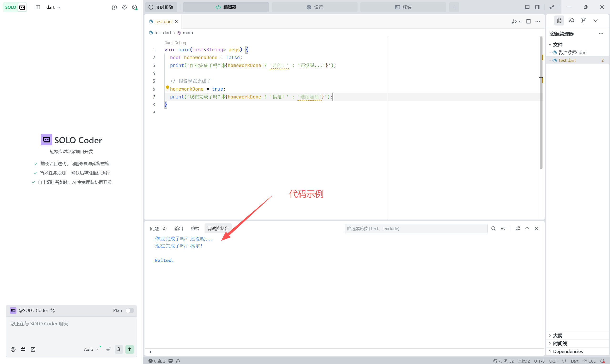This screenshot has width=610, height=364.
Task: Switch to the 终端 top tab
Action: 403,7
